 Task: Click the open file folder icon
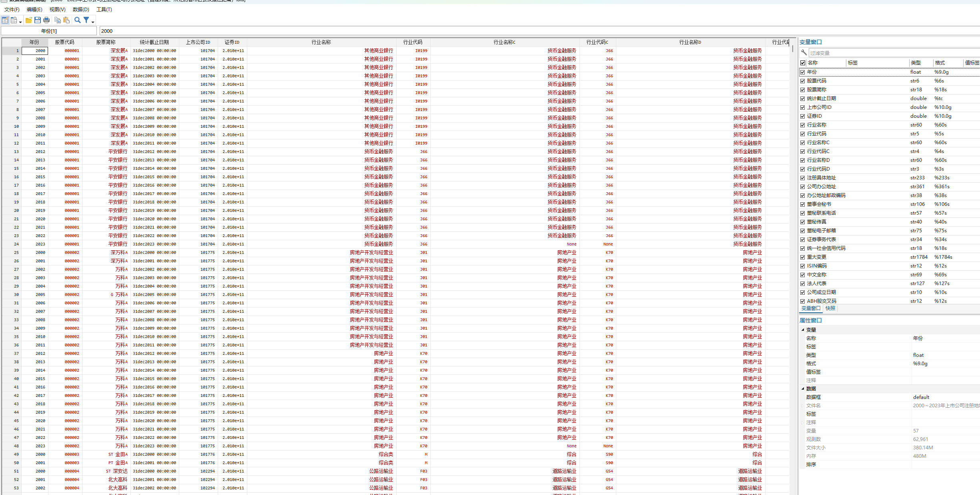tap(29, 20)
